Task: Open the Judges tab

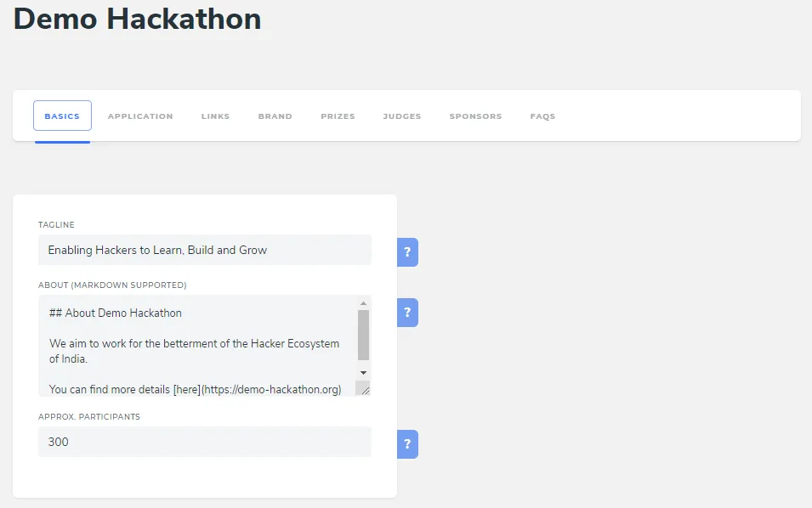Action: tap(402, 116)
